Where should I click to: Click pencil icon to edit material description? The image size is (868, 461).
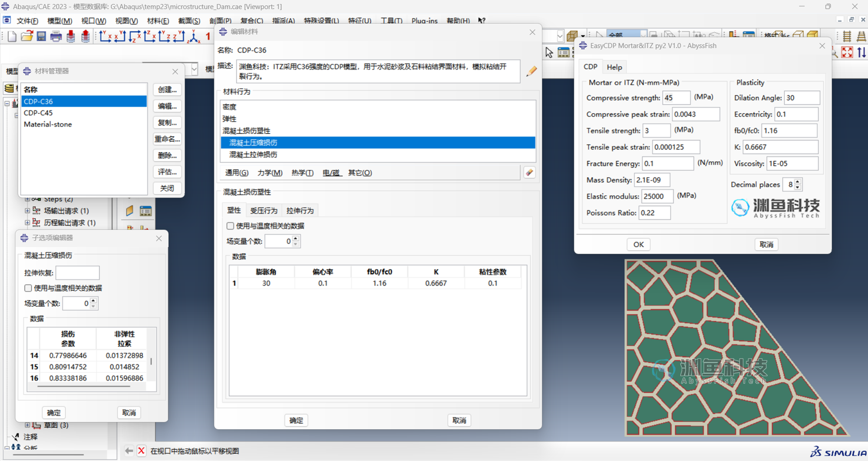(x=531, y=71)
